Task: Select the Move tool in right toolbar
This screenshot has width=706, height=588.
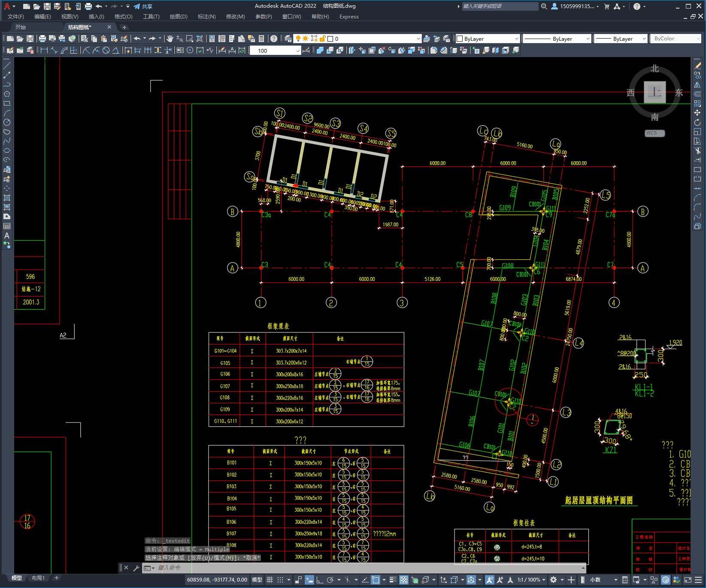Action: coord(697,113)
